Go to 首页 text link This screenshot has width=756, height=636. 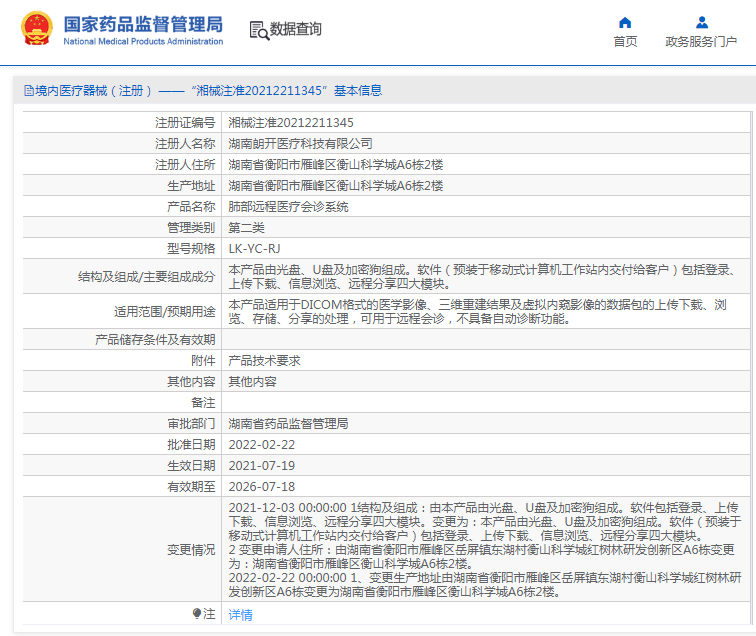625,41
